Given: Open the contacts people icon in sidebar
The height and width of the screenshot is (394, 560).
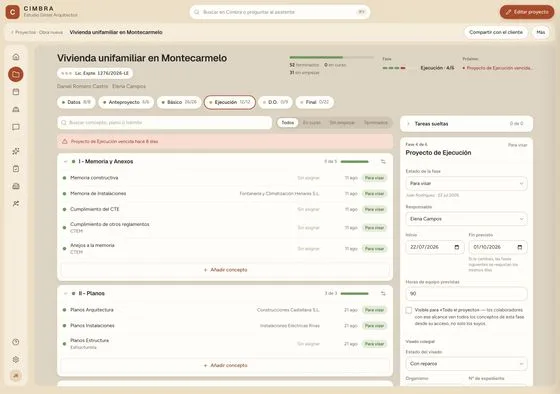Looking at the screenshot, I should pos(16,204).
